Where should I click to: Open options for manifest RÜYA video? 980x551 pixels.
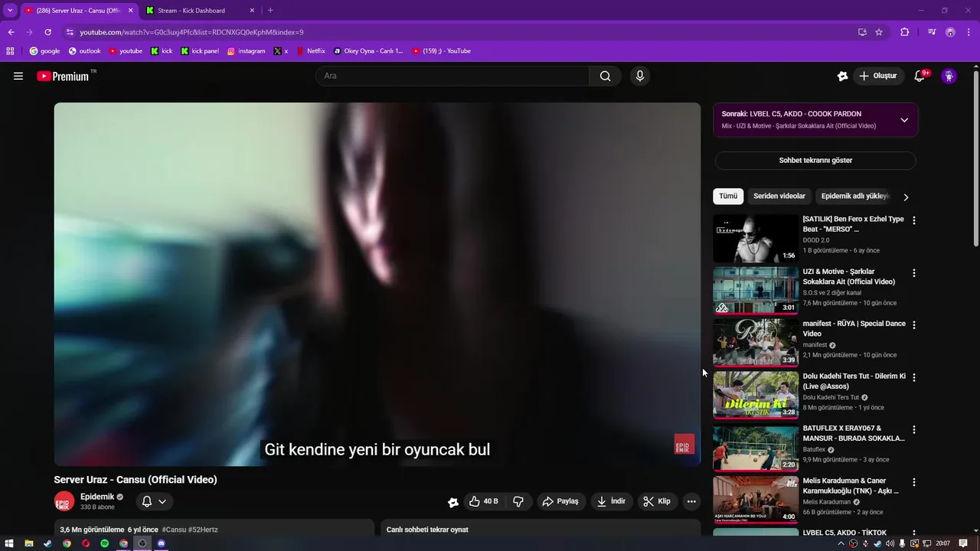913,324
